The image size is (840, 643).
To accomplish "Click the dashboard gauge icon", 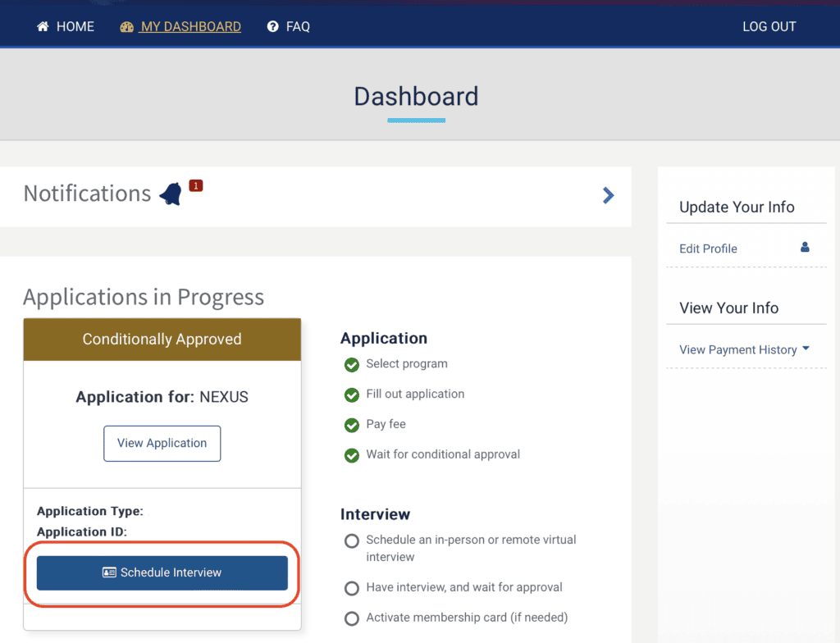I will [x=126, y=27].
